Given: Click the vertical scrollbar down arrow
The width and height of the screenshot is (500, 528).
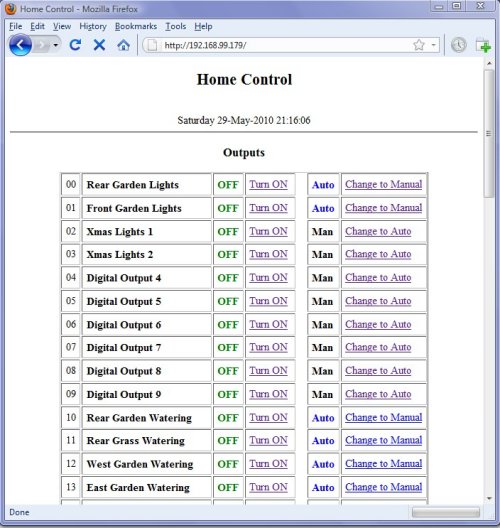Looking at the screenshot, I should pyautogui.click(x=489, y=498).
